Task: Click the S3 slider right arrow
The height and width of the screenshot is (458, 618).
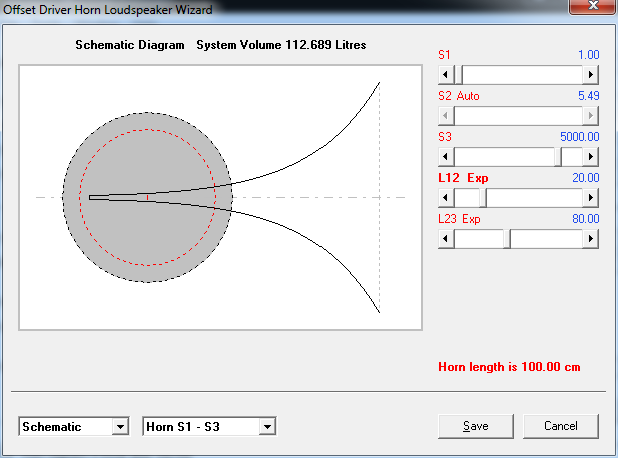Action: tap(590, 156)
